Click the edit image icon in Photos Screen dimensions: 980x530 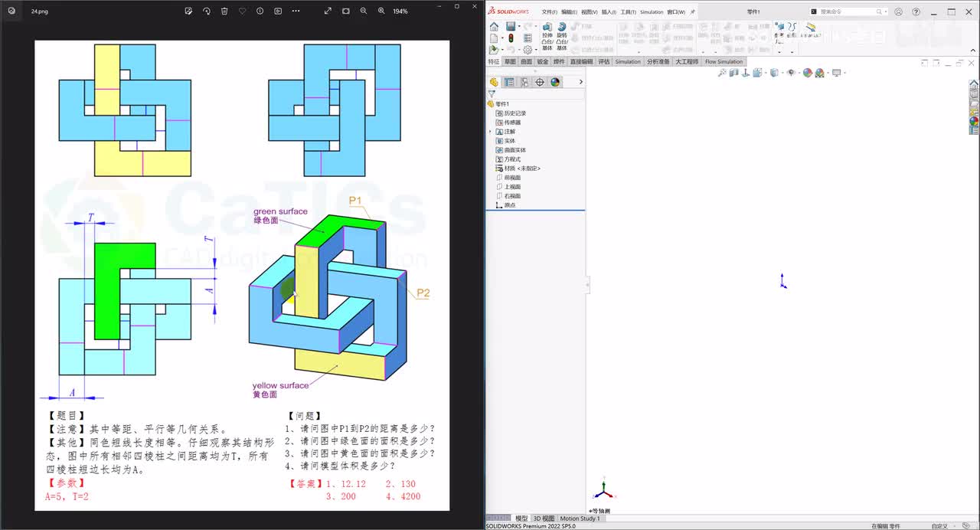click(189, 11)
